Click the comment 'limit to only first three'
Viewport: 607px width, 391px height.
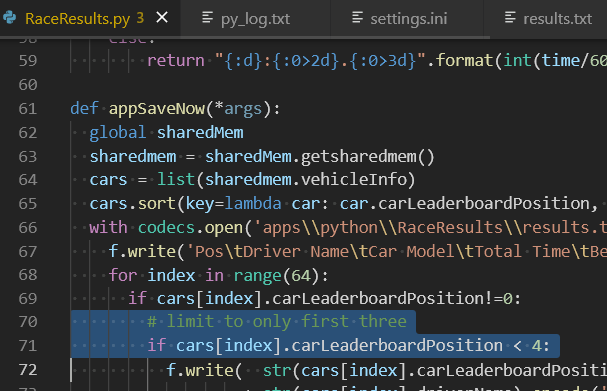pos(286,321)
